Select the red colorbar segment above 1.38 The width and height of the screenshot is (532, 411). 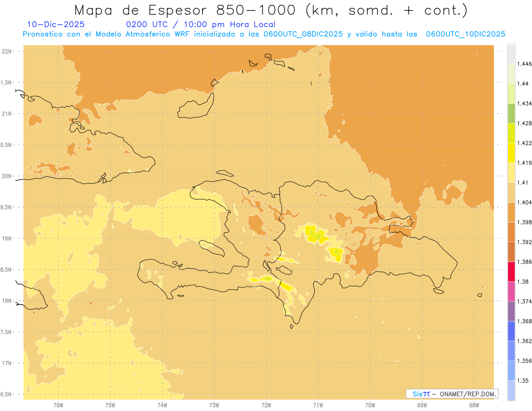[511, 272]
